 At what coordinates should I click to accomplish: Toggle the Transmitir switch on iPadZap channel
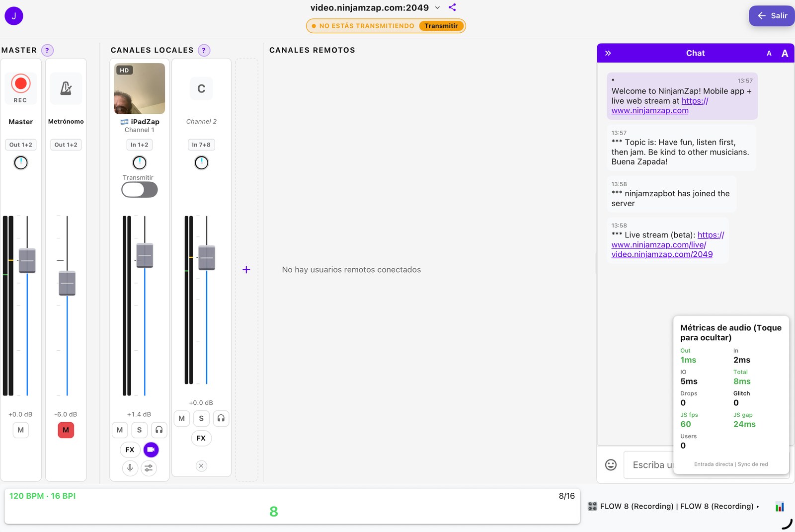pyautogui.click(x=140, y=190)
